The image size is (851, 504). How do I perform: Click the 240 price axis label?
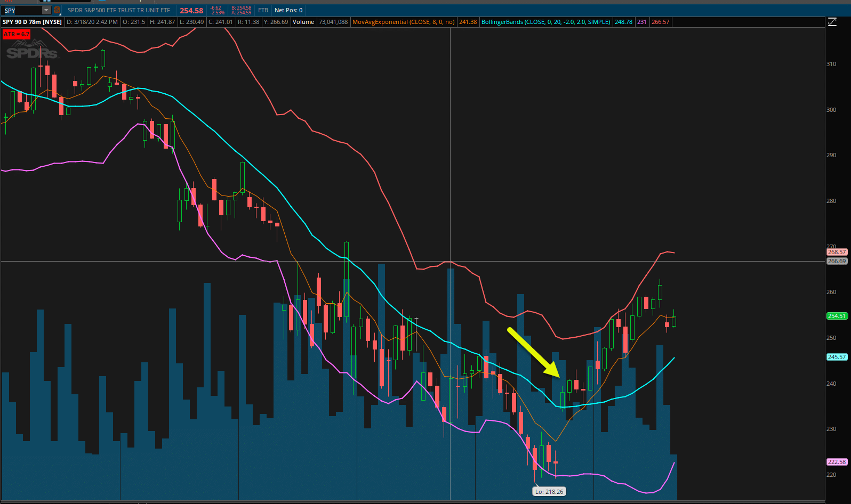pyautogui.click(x=831, y=384)
